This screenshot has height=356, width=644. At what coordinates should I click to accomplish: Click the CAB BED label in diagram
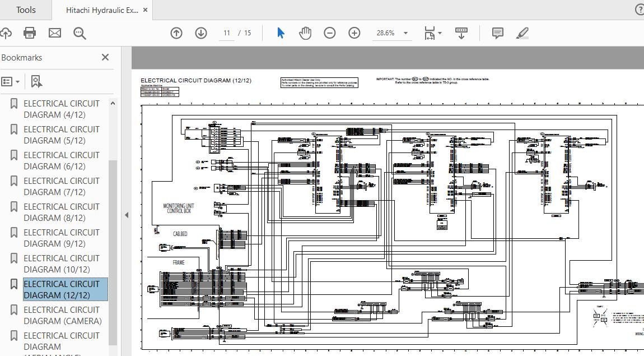180,234
